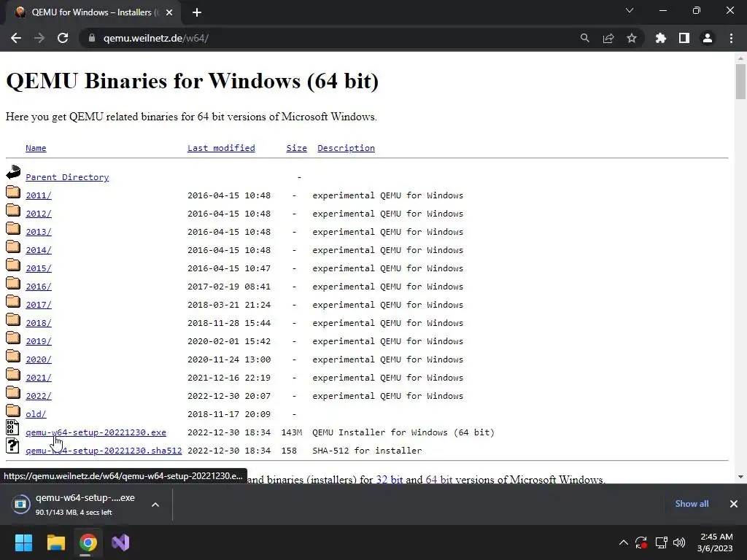Screen dimensions: 747x560
Task: Click the Parent Directory back-arrow icon
Action: coord(13,172)
